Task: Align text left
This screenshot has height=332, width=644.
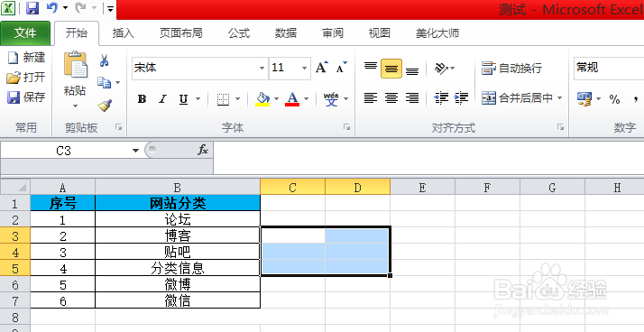Action: [371, 98]
